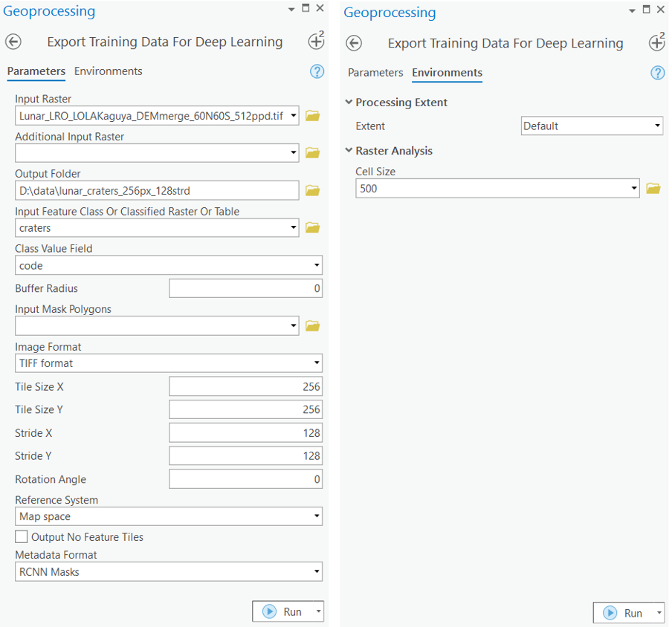Enable the Output No Feature Tiles checkbox

22,537
